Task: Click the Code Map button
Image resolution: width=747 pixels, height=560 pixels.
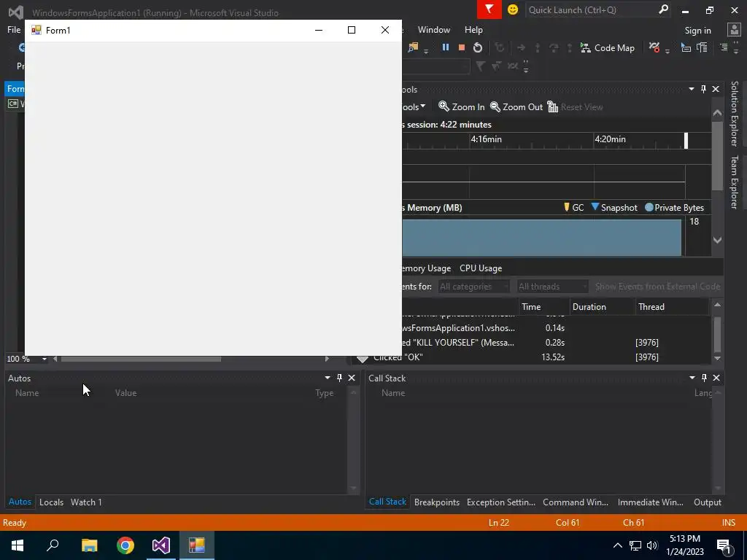Action: (x=608, y=47)
